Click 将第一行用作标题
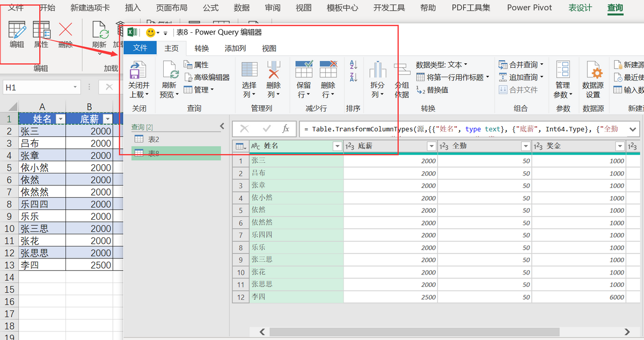Image resolution: width=644 pixels, height=340 pixels. [452, 77]
